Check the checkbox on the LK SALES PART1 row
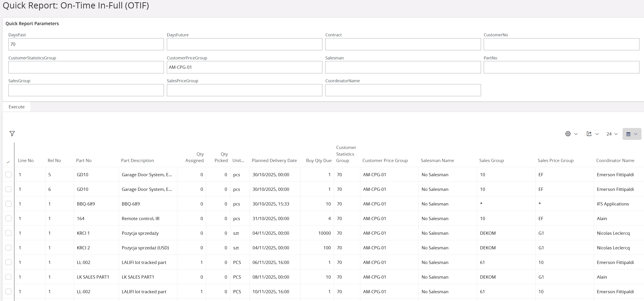Viewport: 644px width, 301px height. [x=8, y=277]
